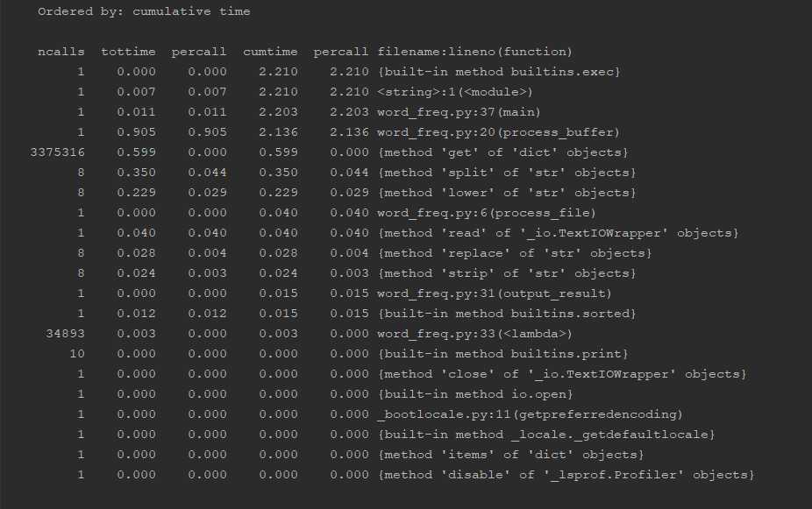Select the <string>:1(<module>) line

pos(455,92)
